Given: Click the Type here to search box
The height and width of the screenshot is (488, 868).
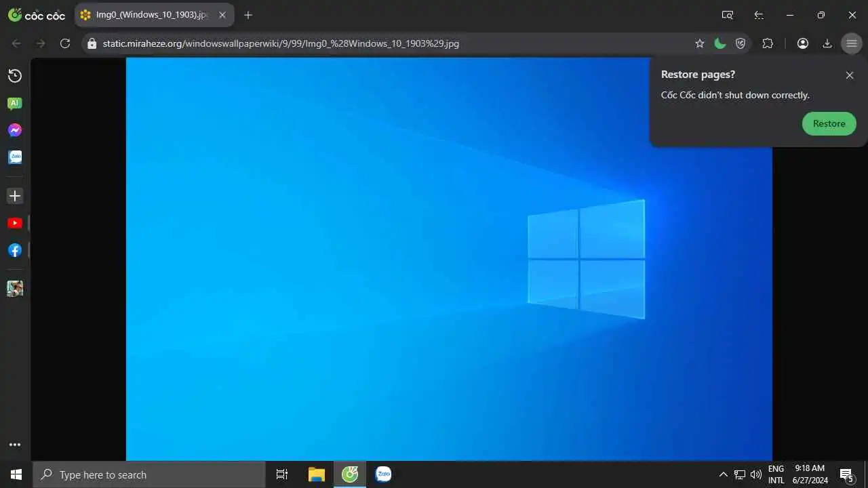Looking at the screenshot, I should coord(149,474).
